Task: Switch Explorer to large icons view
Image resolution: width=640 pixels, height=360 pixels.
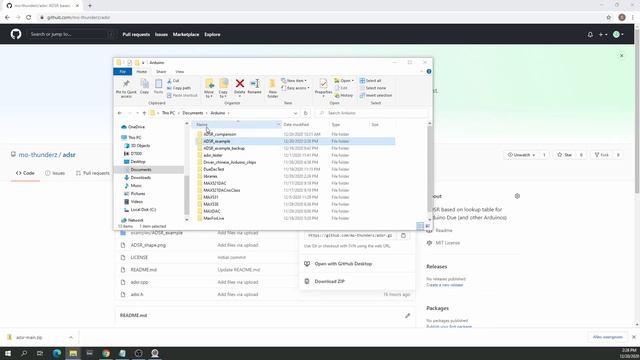Action: click(x=427, y=226)
